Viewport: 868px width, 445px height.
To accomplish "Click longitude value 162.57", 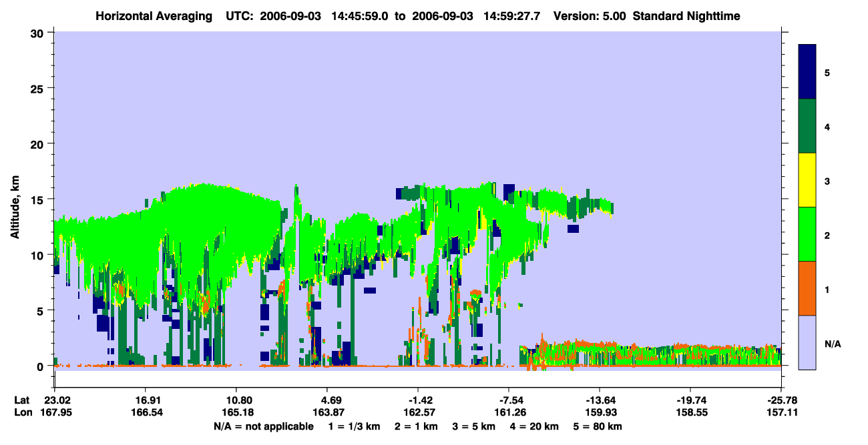I will (418, 413).
